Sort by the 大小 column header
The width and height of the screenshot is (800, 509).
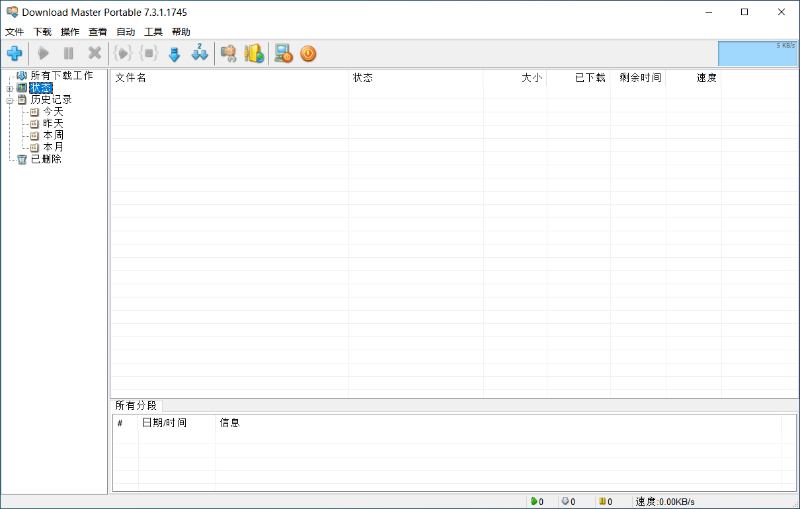tap(515, 78)
